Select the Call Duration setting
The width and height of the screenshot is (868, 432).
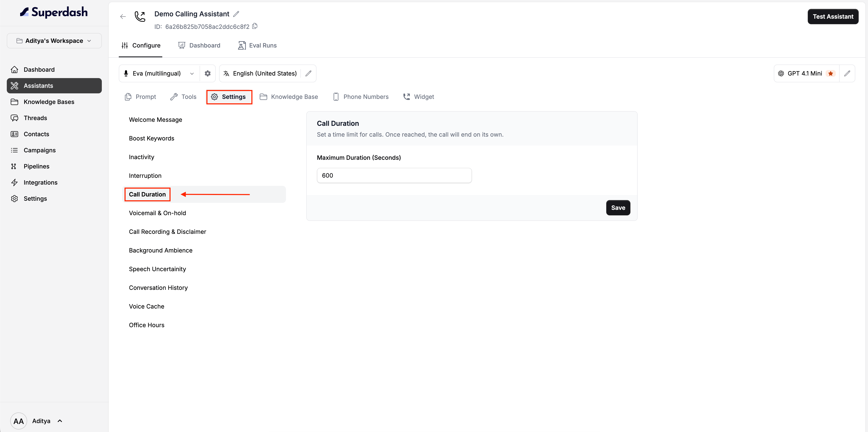pyautogui.click(x=204, y=194)
